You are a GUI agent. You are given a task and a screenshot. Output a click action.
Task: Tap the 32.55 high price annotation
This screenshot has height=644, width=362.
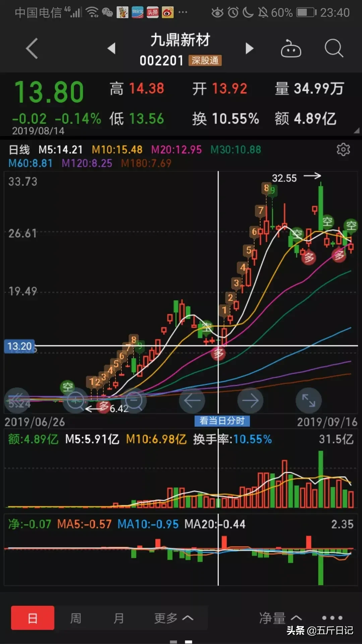click(284, 178)
